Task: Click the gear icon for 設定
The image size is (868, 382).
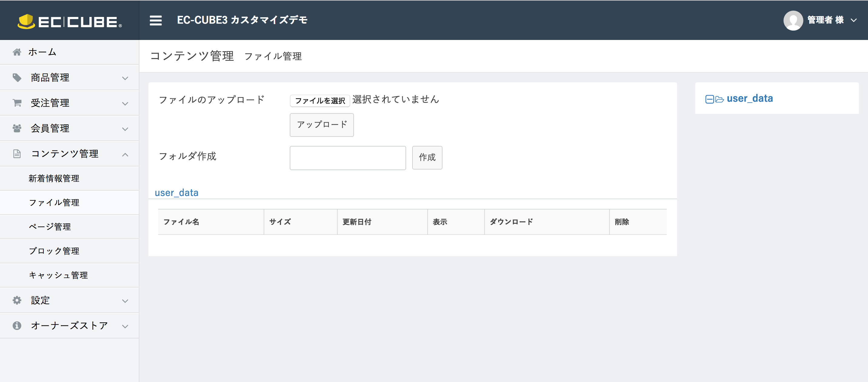Action: 17,300
